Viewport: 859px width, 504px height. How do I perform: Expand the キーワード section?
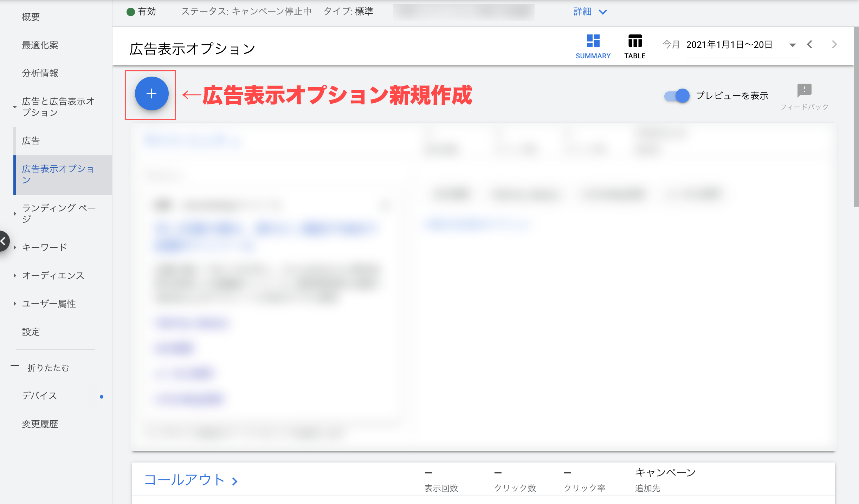(14, 247)
